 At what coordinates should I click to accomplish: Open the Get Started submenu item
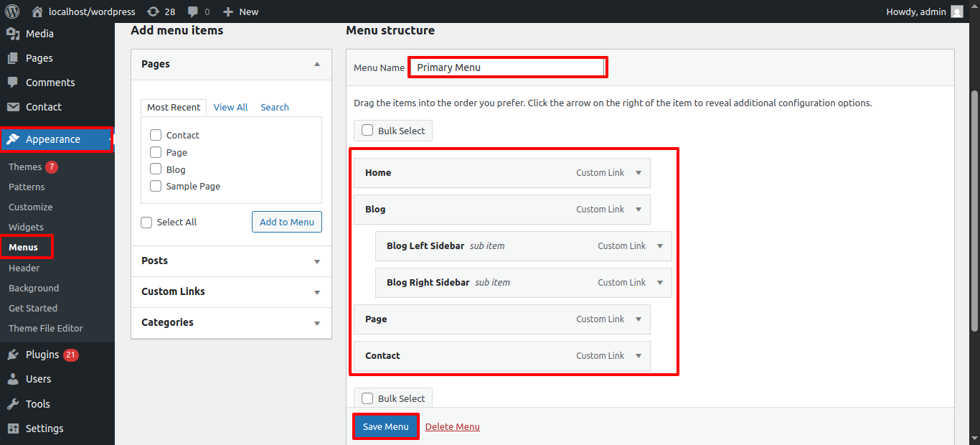click(x=33, y=308)
